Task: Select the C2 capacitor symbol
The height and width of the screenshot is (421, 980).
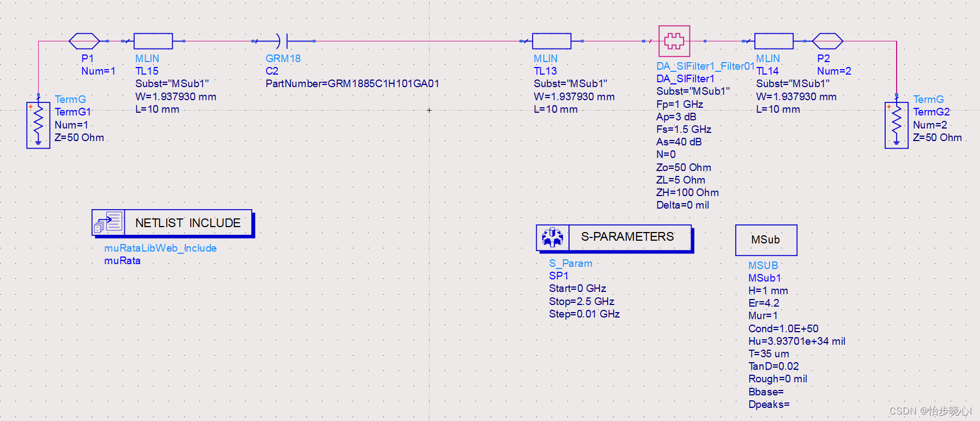Action: click(x=283, y=41)
